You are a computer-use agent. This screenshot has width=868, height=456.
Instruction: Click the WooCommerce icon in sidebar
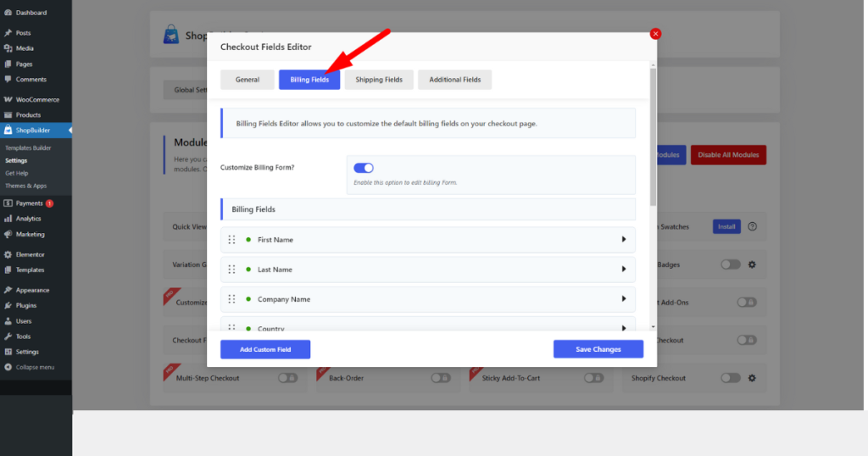[8, 100]
